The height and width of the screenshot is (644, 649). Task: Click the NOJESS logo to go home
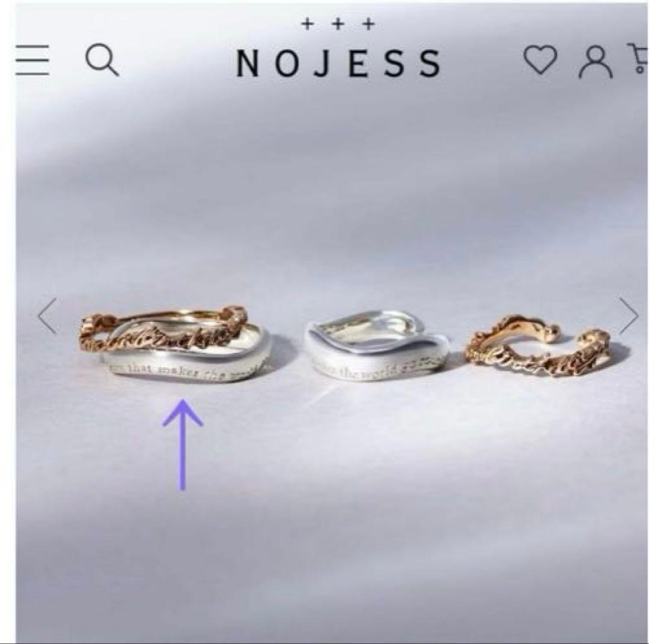338,63
